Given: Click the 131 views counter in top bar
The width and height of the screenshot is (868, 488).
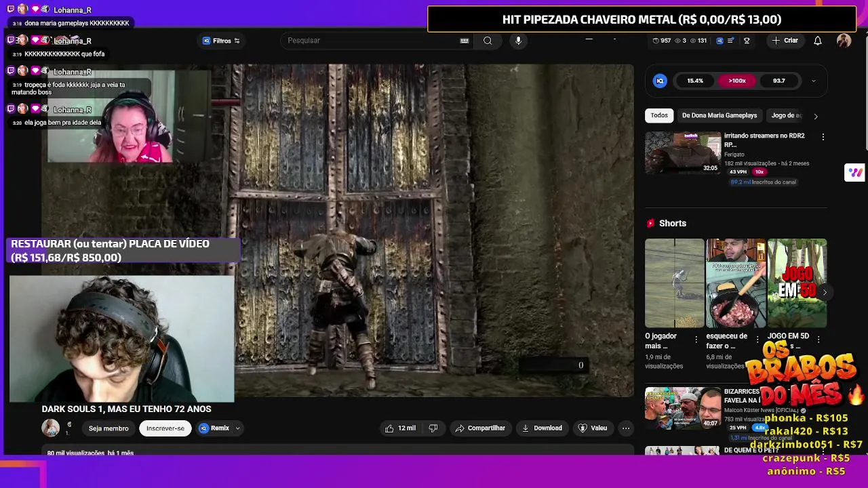Looking at the screenshot, I should click(698, 41).
